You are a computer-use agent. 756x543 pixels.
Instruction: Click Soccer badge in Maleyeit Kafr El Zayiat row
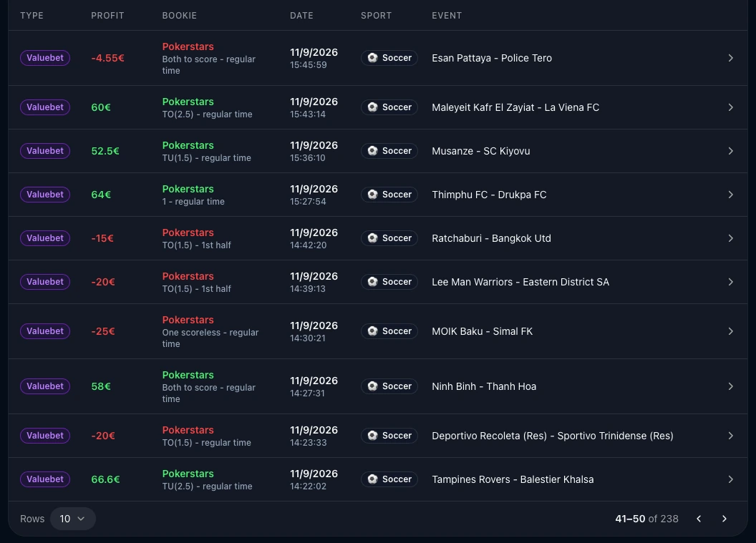coord(389,107)
